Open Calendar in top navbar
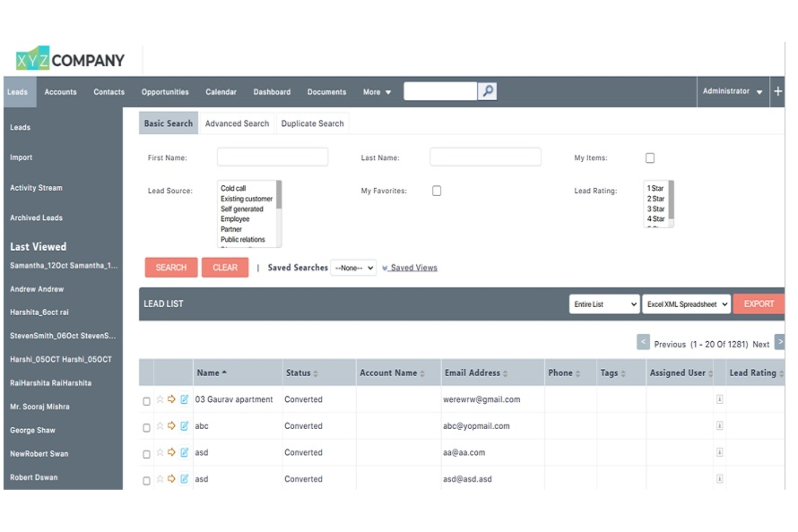This screenshot has width=798, height=532. [221, 92]
